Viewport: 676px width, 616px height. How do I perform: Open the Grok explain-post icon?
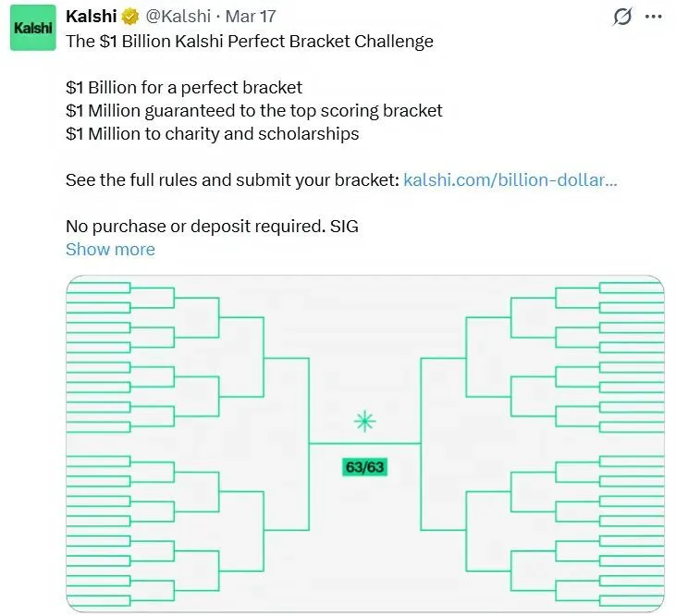coord(622,17)
